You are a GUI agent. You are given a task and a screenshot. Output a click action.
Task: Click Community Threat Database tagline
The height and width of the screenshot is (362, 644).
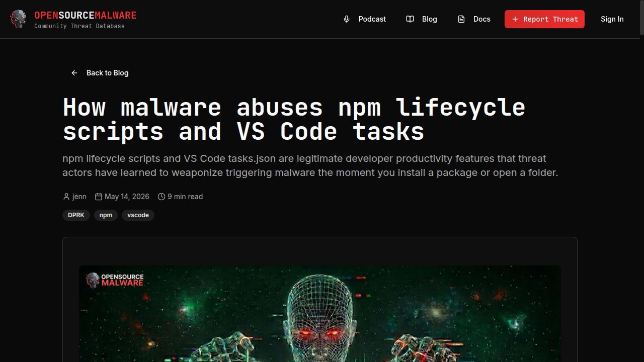[79, 26]
